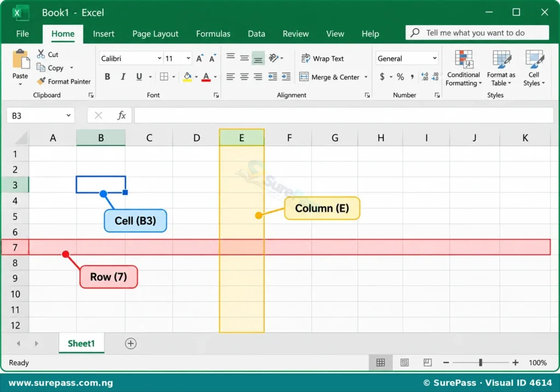Click the Copy icon

point(40,67)
